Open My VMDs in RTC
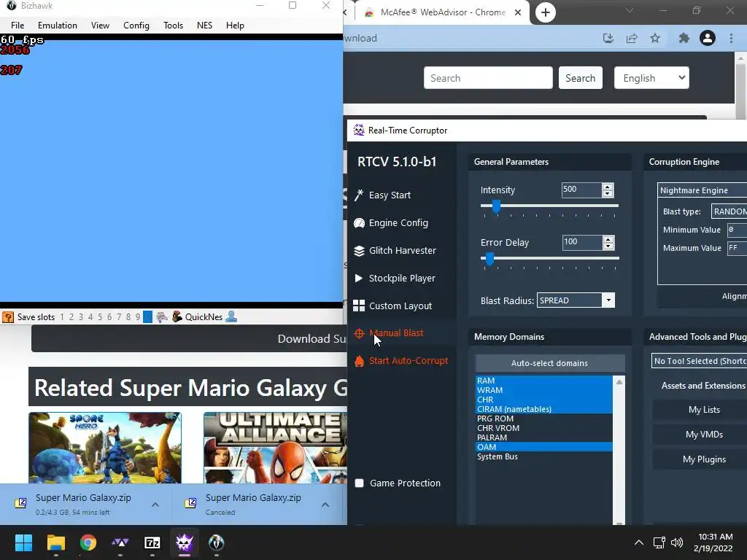This screenshot has width=747, height=560. click(x=704, y=435)
